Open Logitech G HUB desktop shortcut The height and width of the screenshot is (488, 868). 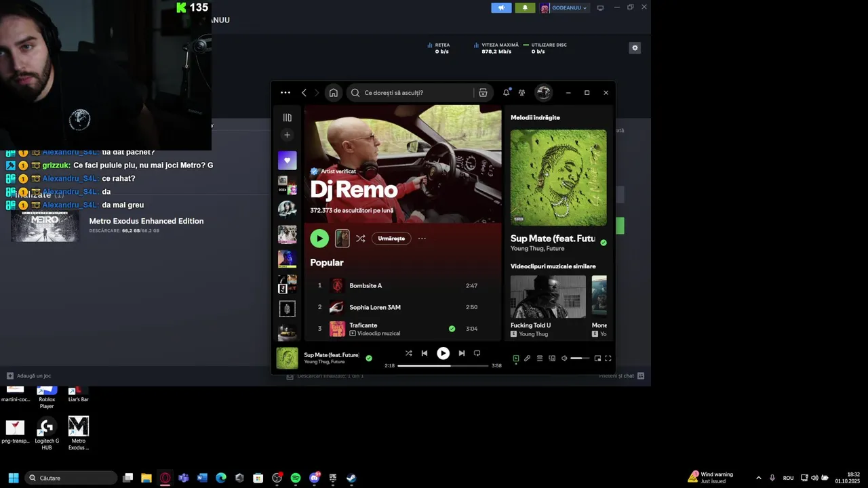click(47, 434)
